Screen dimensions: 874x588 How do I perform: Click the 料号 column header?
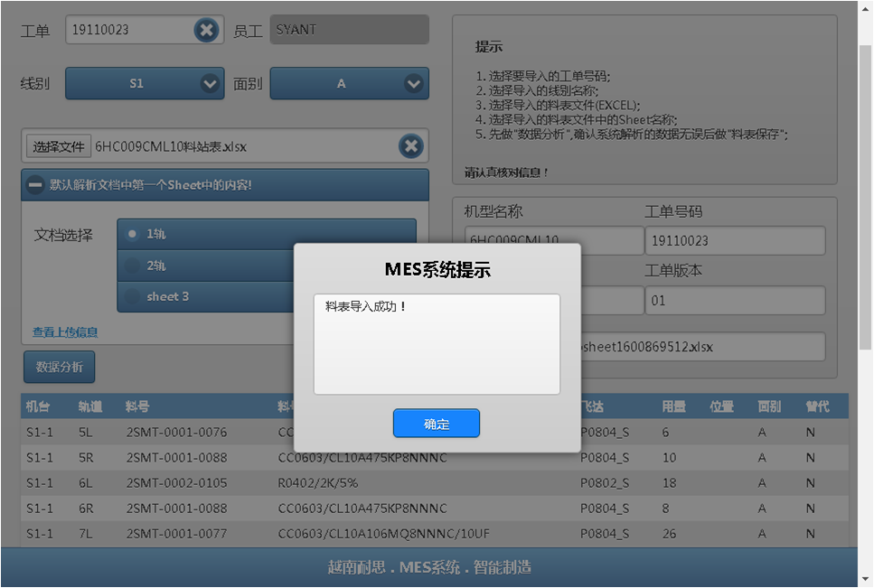point(137,406)
